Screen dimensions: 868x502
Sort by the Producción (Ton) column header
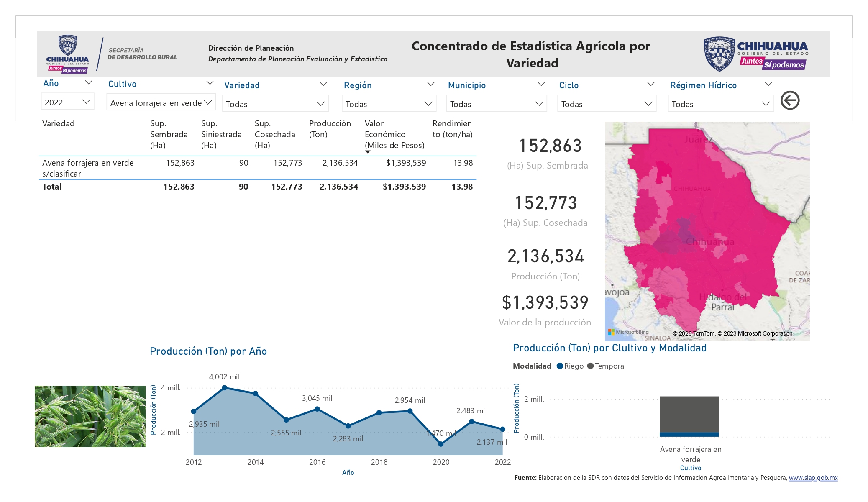(x=330, y=129)
